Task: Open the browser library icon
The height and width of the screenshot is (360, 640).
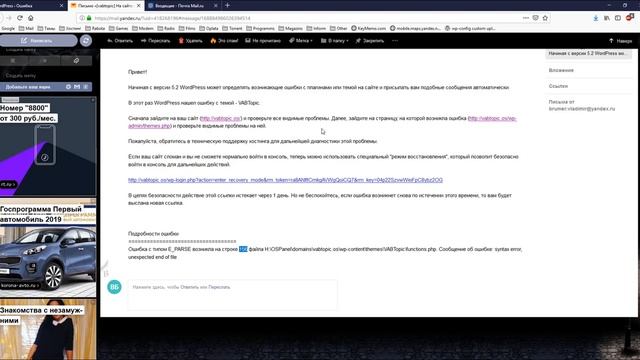Action: pos(607,18)
